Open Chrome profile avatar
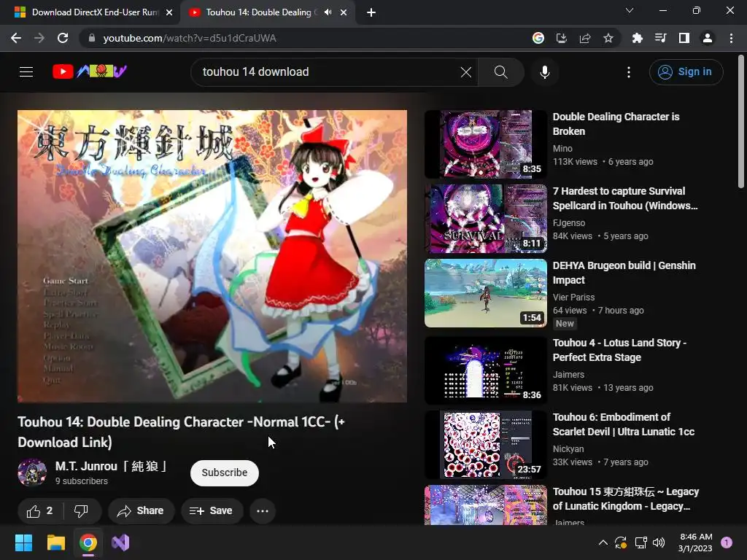 708,38
